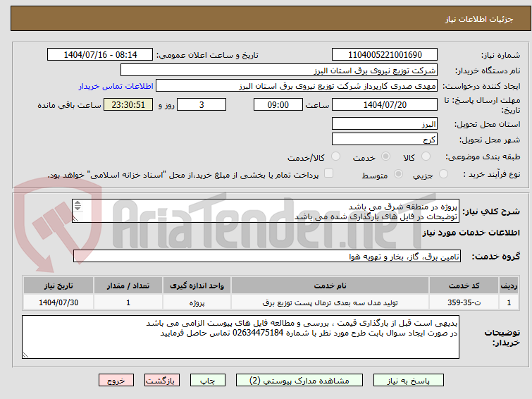Image resolution: width=532 pixels, height=399 pixels.
Task: Click the اطلاعات خدمات مورد نیاز heading
Action: tap(471, 233)
